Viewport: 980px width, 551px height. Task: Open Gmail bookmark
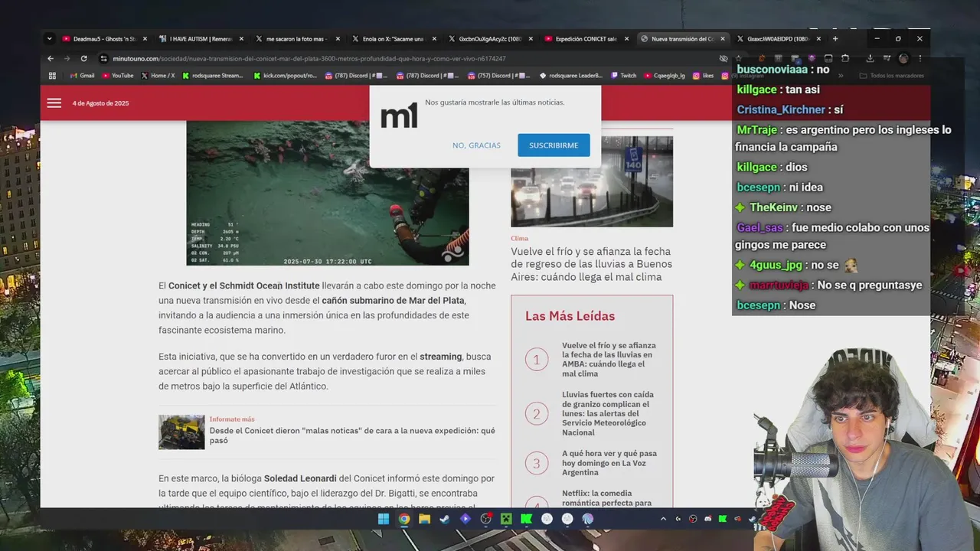82,76
